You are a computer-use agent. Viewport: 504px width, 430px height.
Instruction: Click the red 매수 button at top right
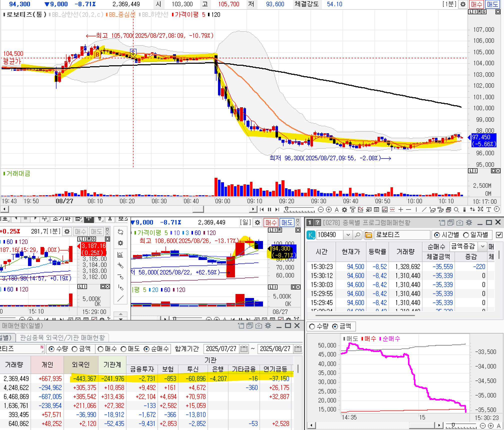click(476, 4)
